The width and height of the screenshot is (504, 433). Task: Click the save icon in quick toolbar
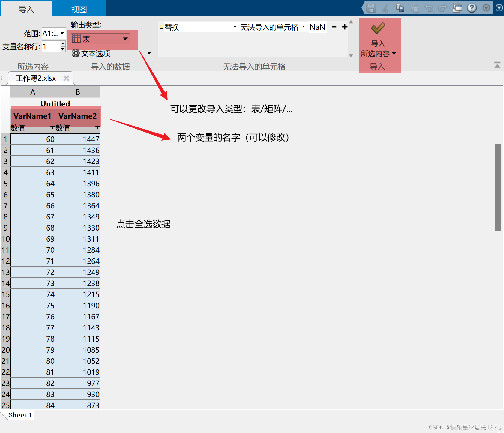pyautogui.click(x=371, y=8)
